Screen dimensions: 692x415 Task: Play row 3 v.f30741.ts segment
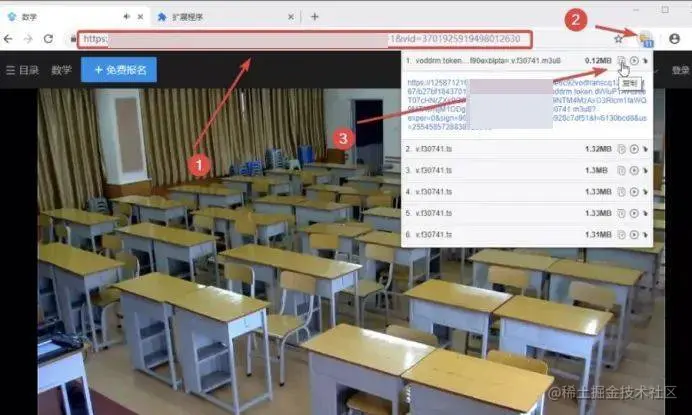coord(634,170)
